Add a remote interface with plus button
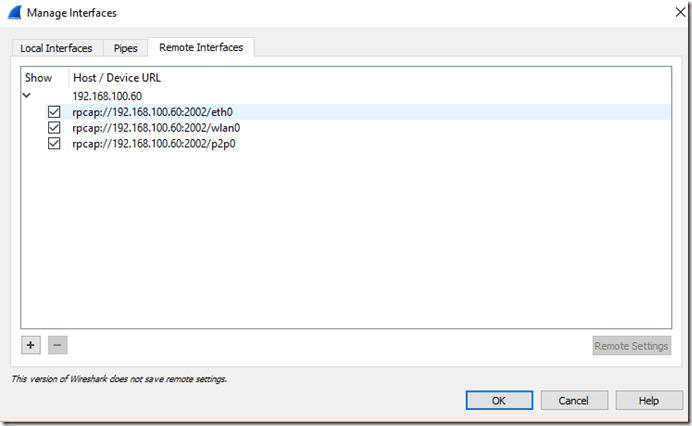The width and height of the screenshot is (692, 426). [x=31, y=345]
